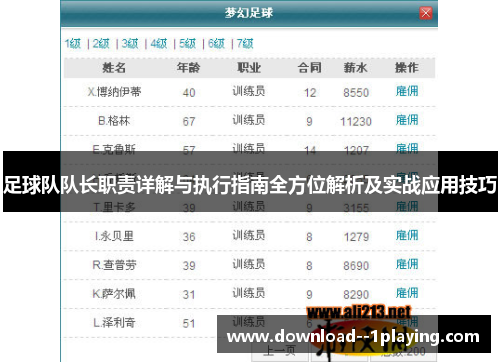Hire B.格林 via 雇佣 link
Viewport: 500px width, 362px height.
click(x=407, y=120)
